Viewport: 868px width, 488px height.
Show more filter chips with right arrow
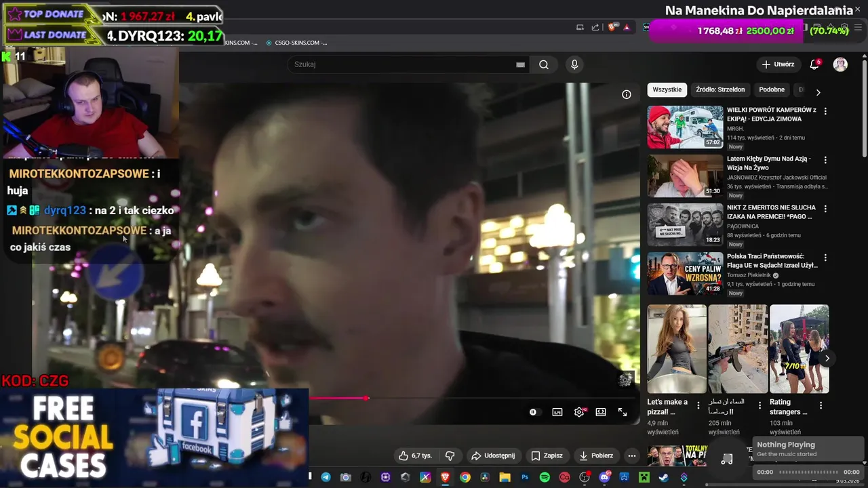point(818,92)
